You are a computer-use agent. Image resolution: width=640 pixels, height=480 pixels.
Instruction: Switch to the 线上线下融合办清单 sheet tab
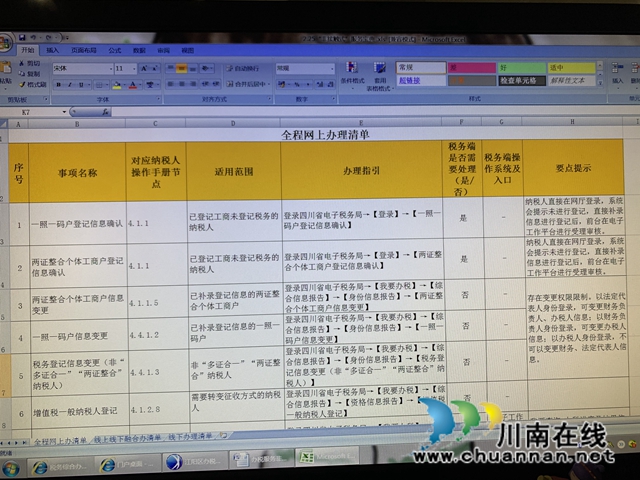pos(127,438)
